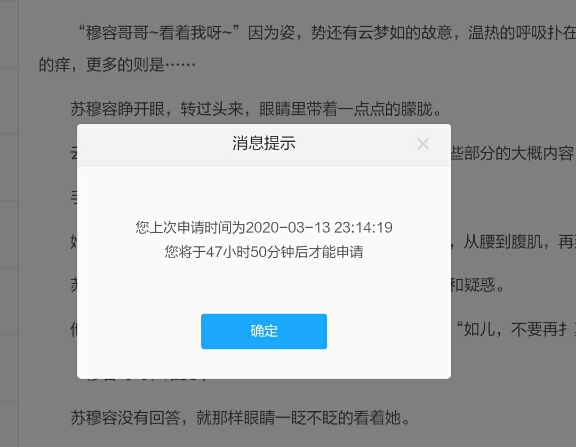Select the date 2020-03-13 in the message
576x447 pixels.
[x=287, y=228]
